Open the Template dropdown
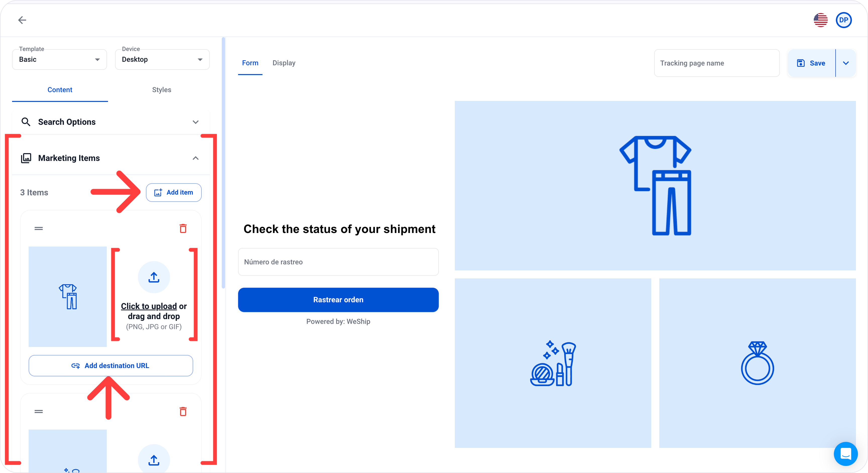This screenshot has width=868, height=473. tap(60, 60)
